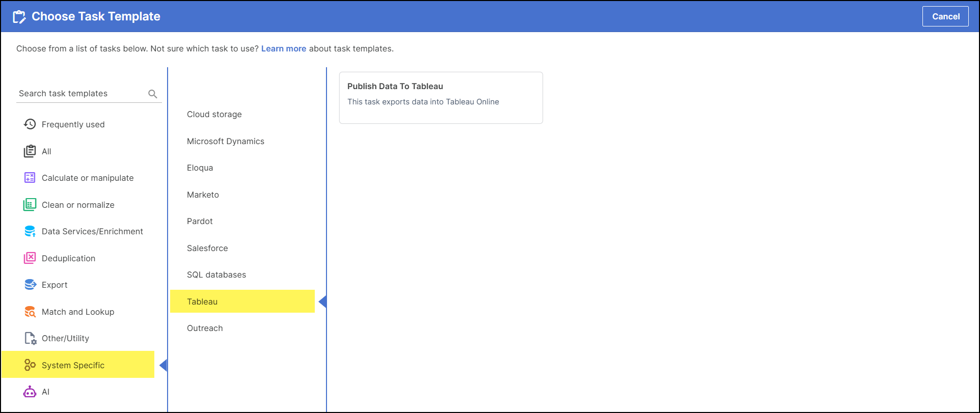This screenshot has height=413, width=980.
Task: Click the Data Services/Enrichment database icon
Action: click(x=30, y=231)
